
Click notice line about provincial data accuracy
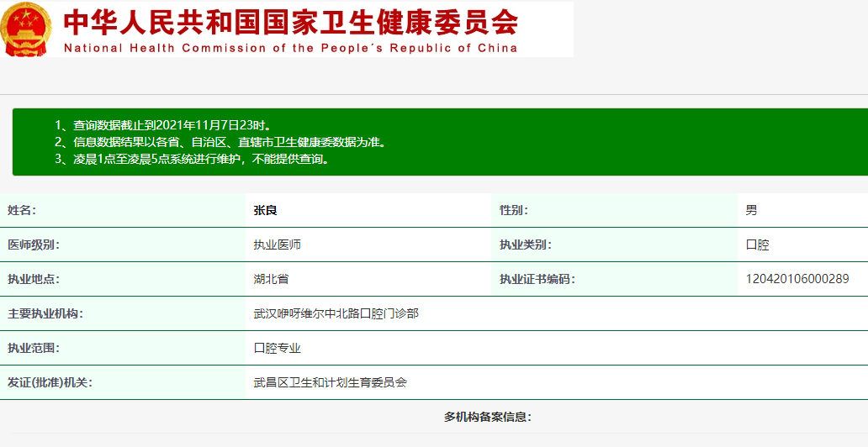[220, 142]
